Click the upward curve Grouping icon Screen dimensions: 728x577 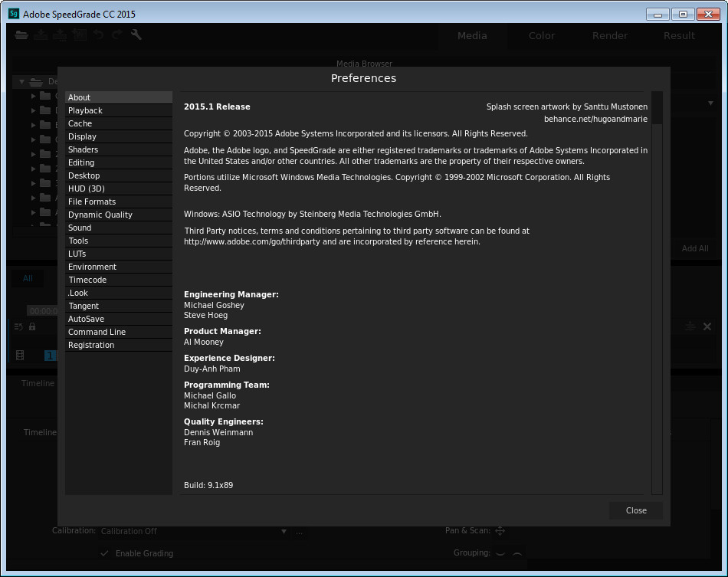click(x=517, y=553)
